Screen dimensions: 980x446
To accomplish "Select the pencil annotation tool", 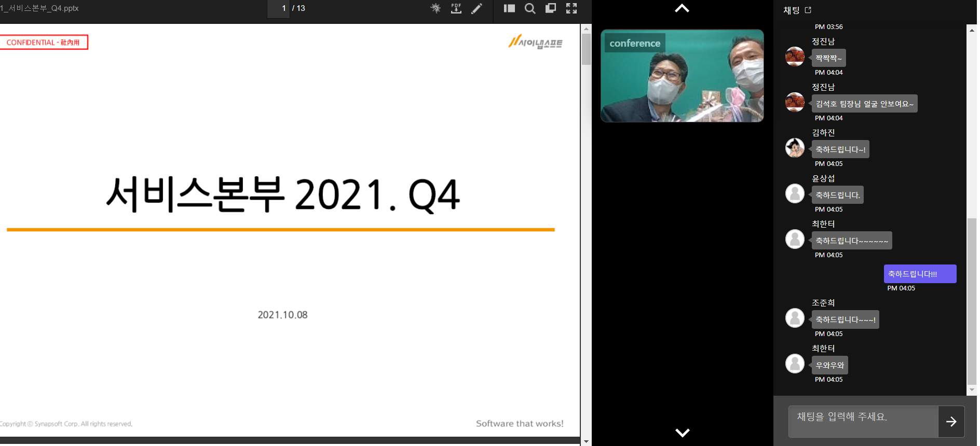I will click(x=477, y=8).
